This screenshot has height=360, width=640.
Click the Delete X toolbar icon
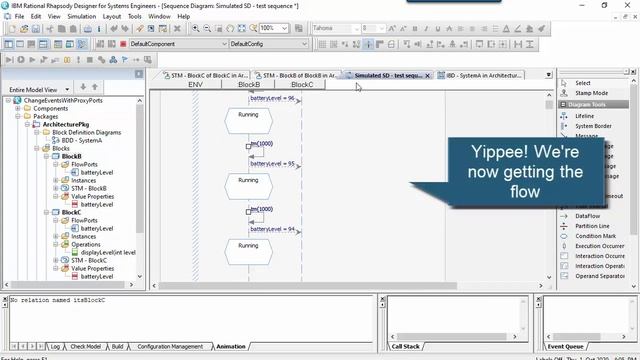177,29
